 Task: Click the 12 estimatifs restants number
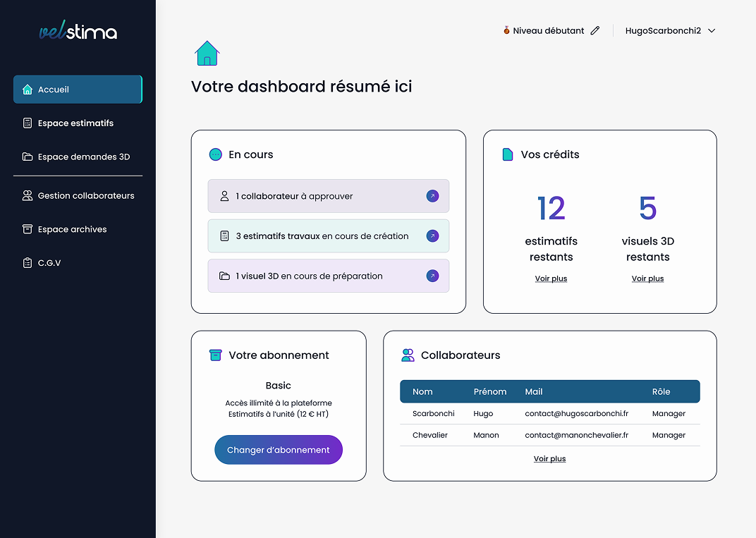(551, 208)
